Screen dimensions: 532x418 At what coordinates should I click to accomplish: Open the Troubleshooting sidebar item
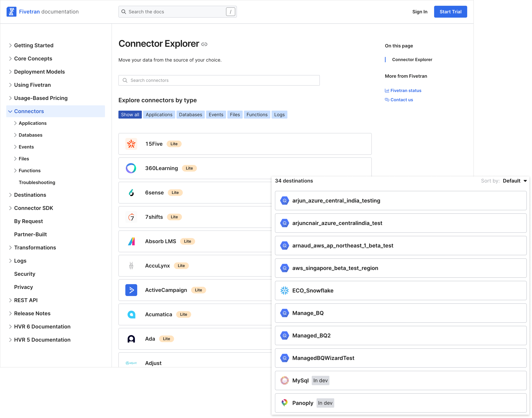pyautogui.click(x=37, y=182)
